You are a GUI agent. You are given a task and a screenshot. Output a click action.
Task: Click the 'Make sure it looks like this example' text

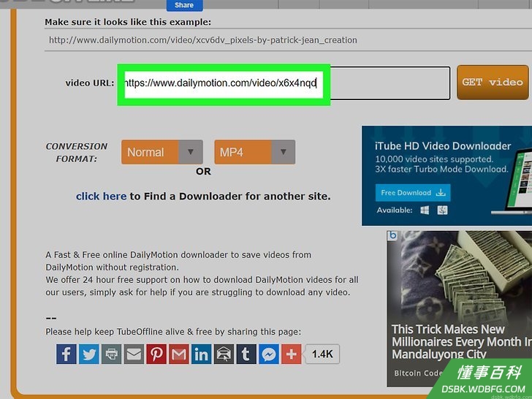coord(128,22)
